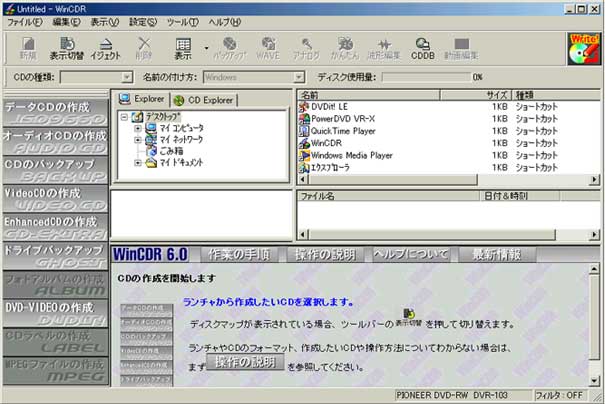
Task: Open the 表示(V) menu
Action: point(104,22)
